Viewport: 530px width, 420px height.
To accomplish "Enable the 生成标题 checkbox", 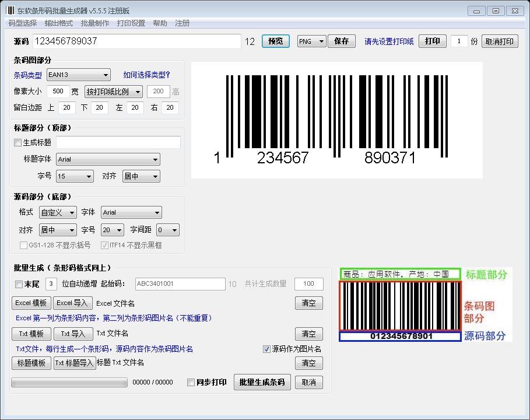I will [18, 143].
